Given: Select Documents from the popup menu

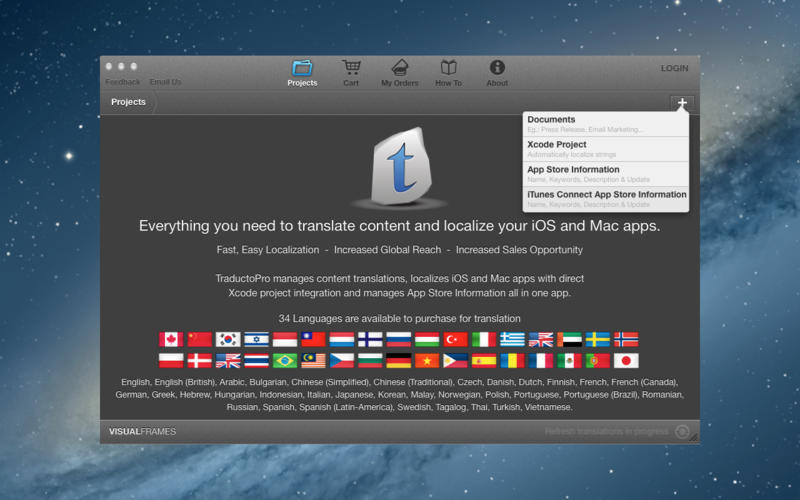Looking at the screenshot, I should (x=606, y=124).
